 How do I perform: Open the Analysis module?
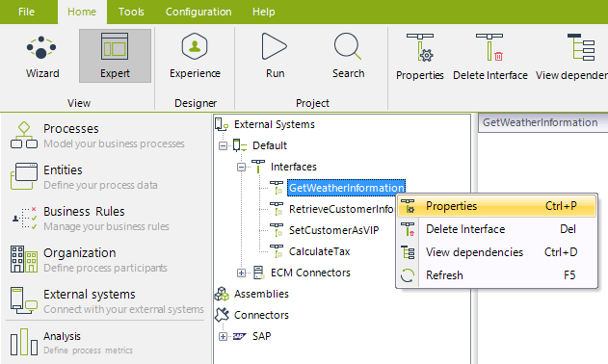(71, 342)
